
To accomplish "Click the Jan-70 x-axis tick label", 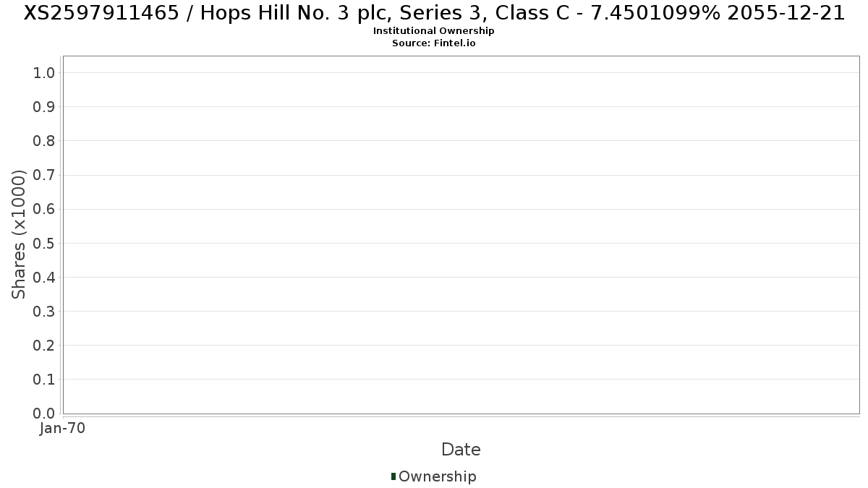I will [x=63, y=428].
